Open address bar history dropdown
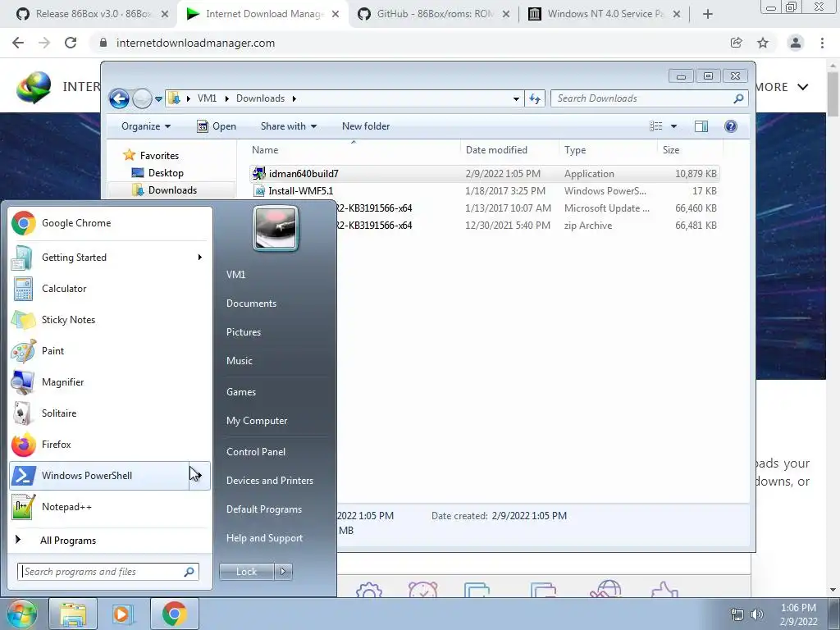Image resolution: width=840 pixels, height=630 pixels. pos(516,98)
